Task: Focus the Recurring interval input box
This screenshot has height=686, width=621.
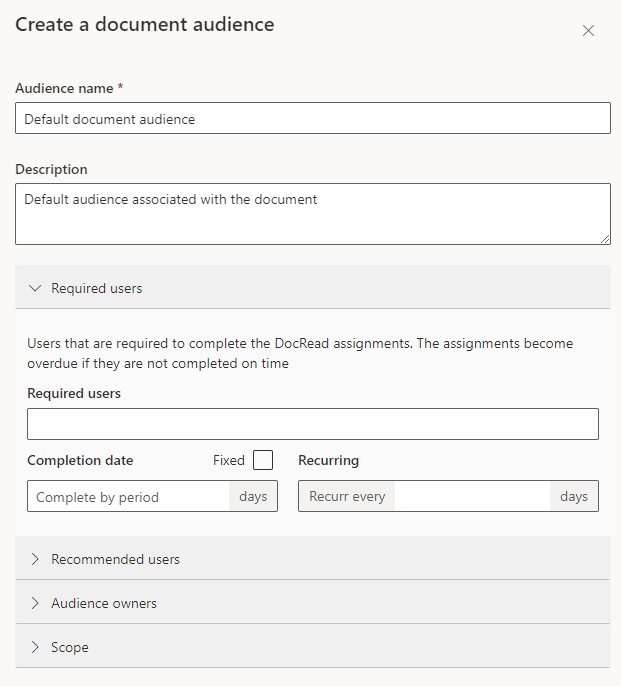Action: [x=472, y=497]
